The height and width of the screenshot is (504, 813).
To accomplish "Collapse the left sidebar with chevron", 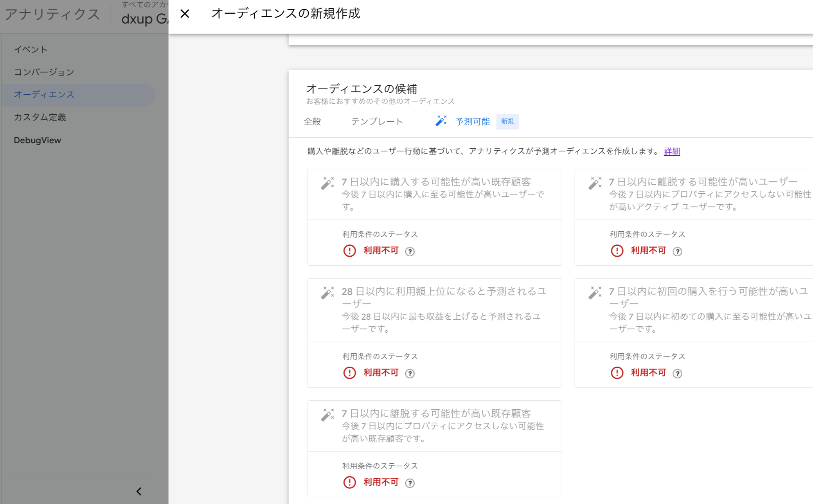I will pos(139,491).
